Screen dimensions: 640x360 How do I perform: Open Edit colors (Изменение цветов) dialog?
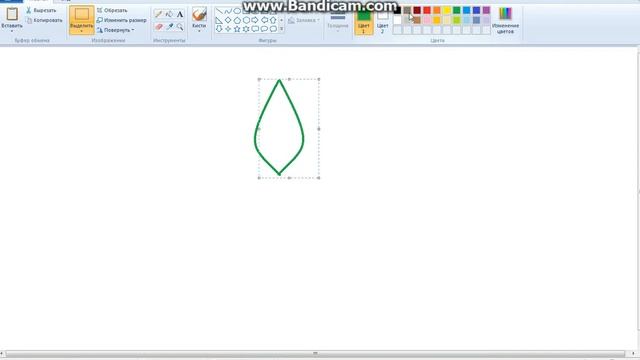pyautogui.click(x=505, y=20)
